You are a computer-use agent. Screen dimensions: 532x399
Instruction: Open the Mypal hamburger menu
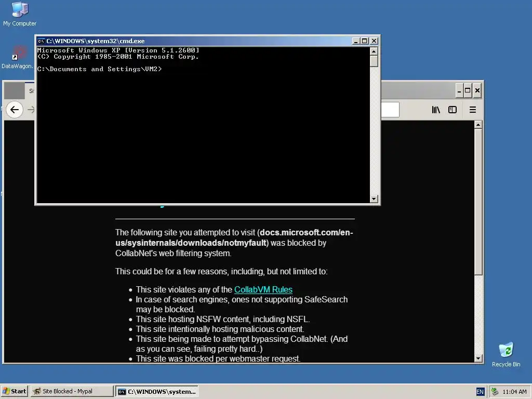click(x=473, y=110)
